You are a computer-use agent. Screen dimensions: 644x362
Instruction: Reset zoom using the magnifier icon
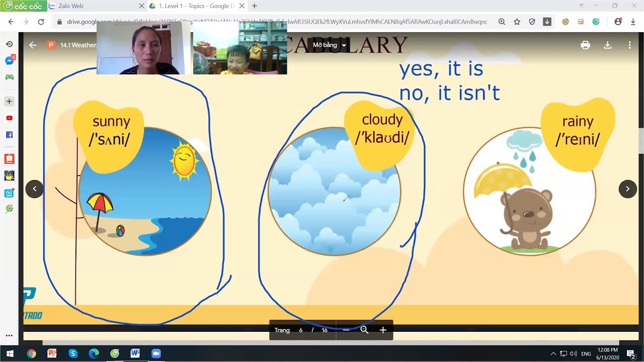pos(364,330)
